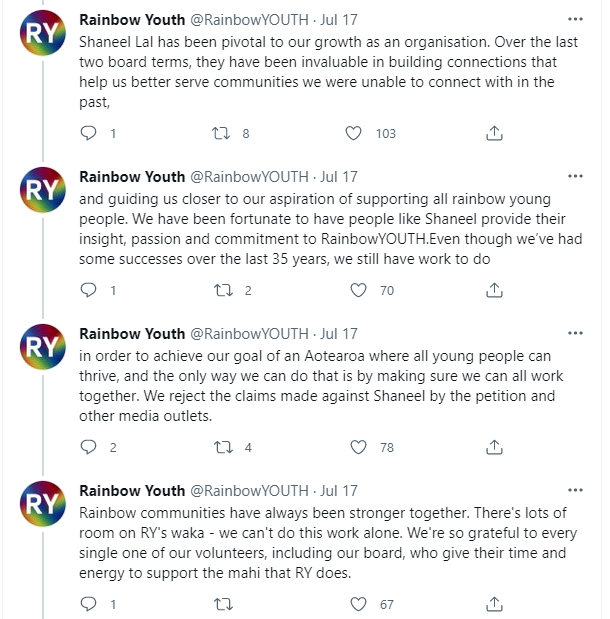Reply to the second tweet about aspiration
The width and height of the screenshot is (610, 619).
[88, 290]
